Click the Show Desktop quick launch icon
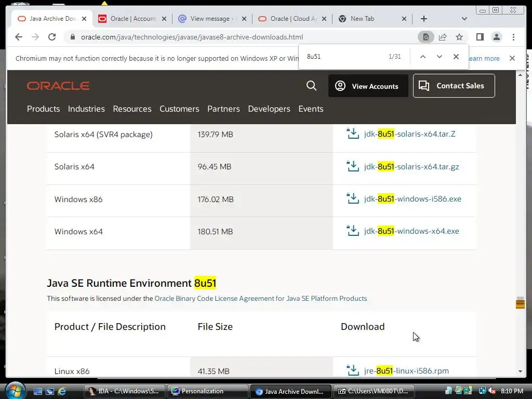Viewport: 532px width, 399px height. pos(37,391)
